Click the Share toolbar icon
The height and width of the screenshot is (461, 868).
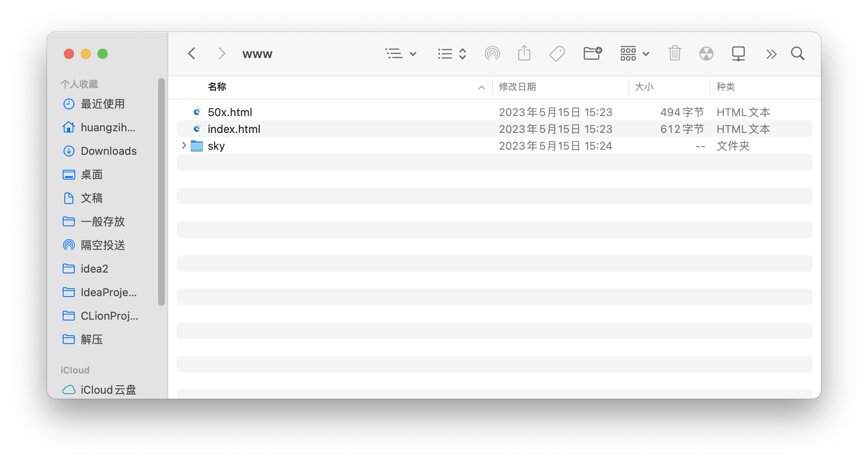[x=524, y=53]
